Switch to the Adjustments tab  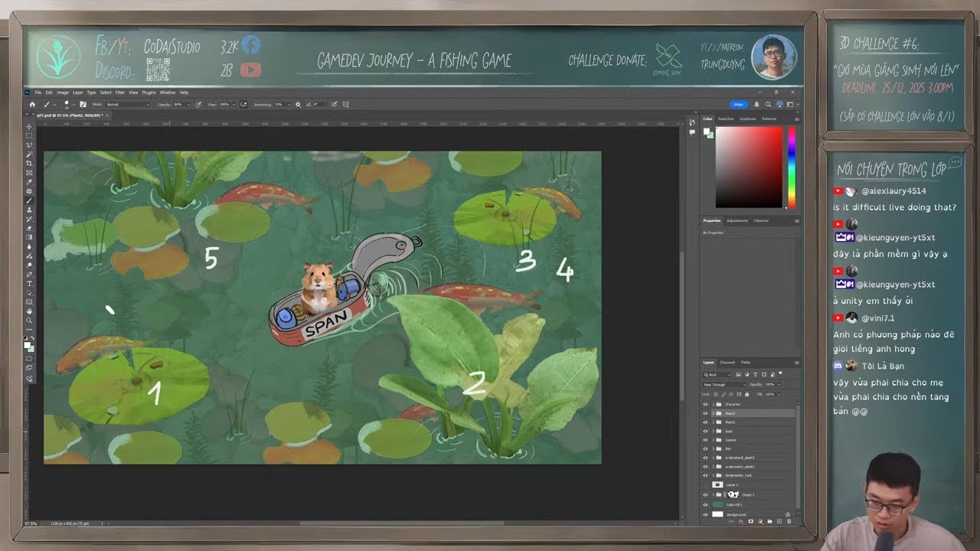click(x=737, y=220)
